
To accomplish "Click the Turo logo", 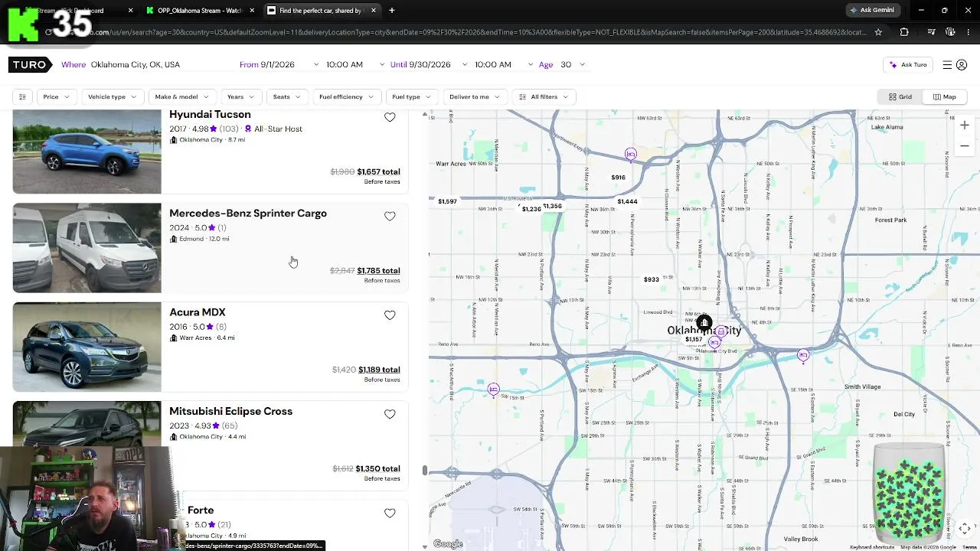I will 31,64.
